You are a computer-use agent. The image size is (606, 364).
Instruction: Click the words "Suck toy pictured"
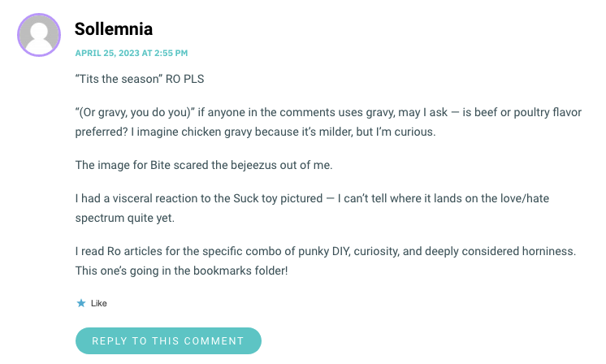click(x=278, y=198)
